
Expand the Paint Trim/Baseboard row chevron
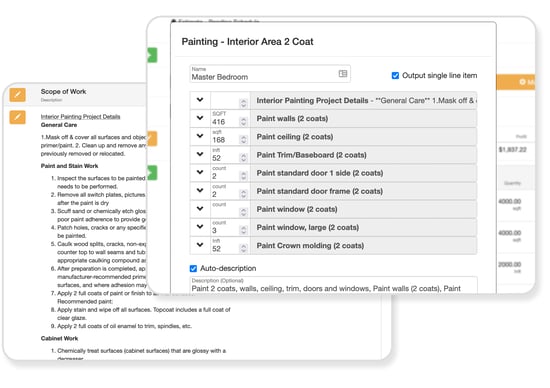[x=200, y=154]
